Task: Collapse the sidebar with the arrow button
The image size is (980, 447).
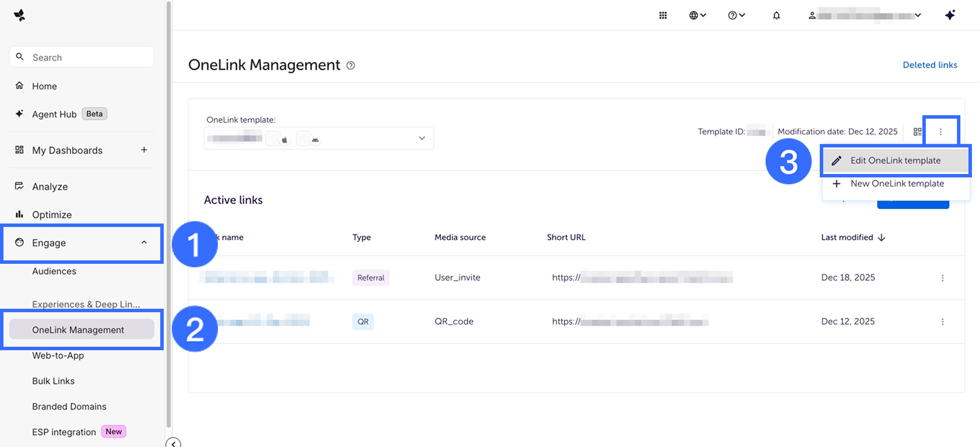Action: (174, 442)
